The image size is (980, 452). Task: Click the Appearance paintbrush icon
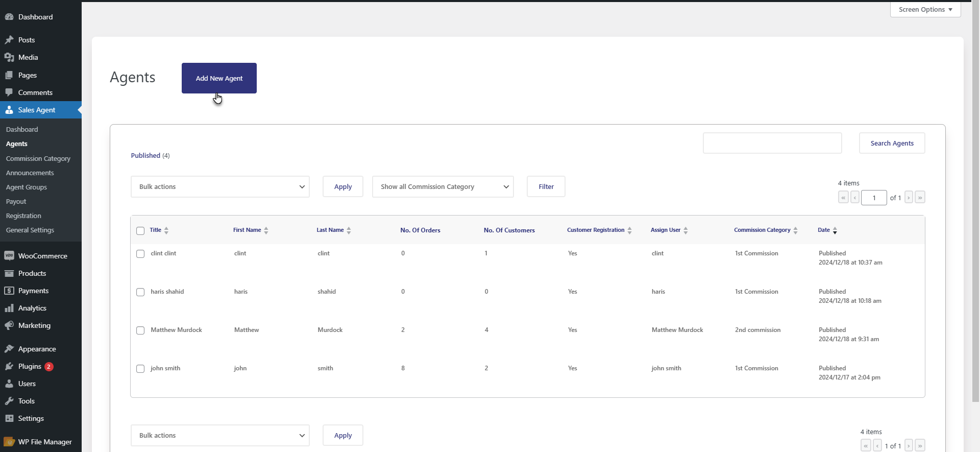point(9,349)
